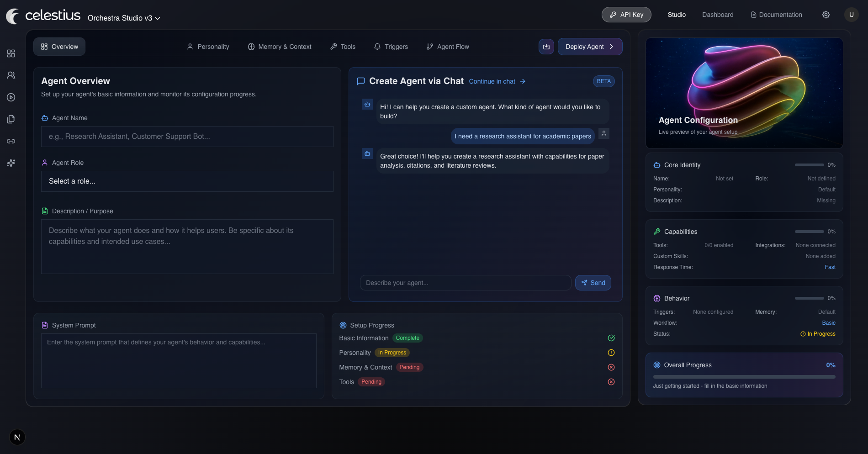
Task: Open the settings gear icon in header
Action: click(826, 15)
